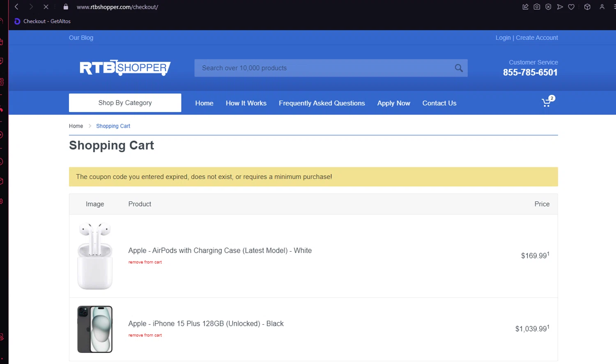Click the Shopping Cart breadcrumb link
This screenshot has width=616, height=364.
113,126
